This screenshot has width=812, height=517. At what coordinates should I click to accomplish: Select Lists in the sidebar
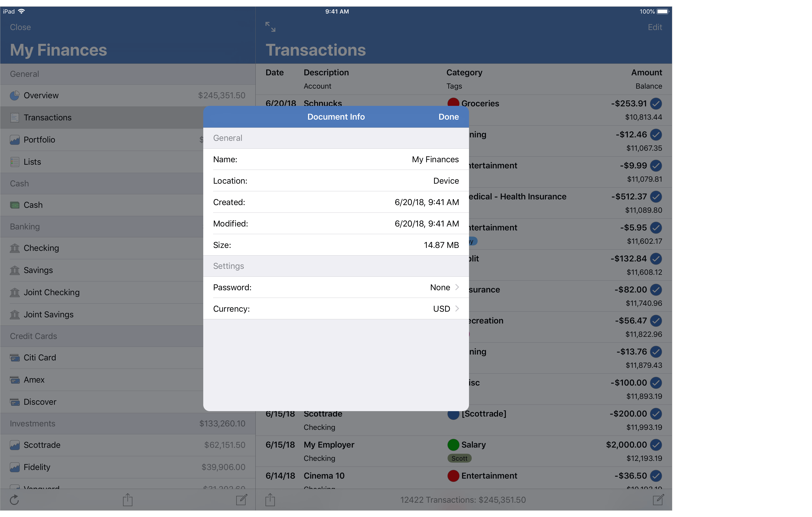tap(32, 162)
